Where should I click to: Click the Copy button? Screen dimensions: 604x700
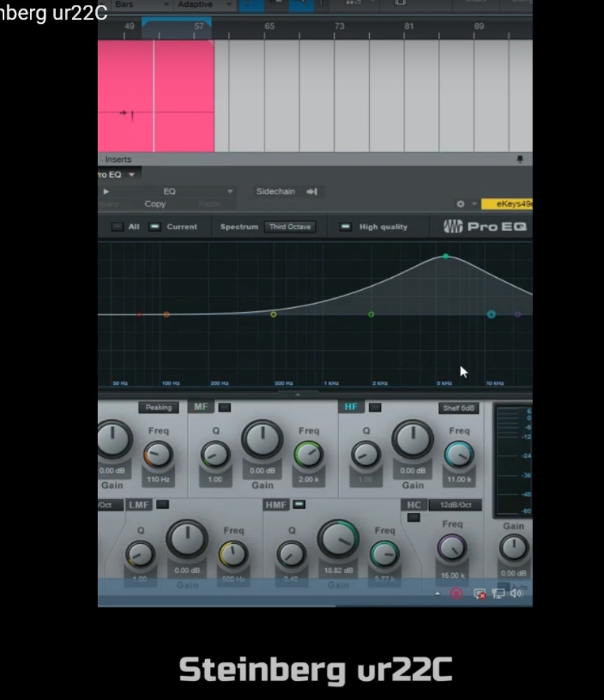coord(155,204)
